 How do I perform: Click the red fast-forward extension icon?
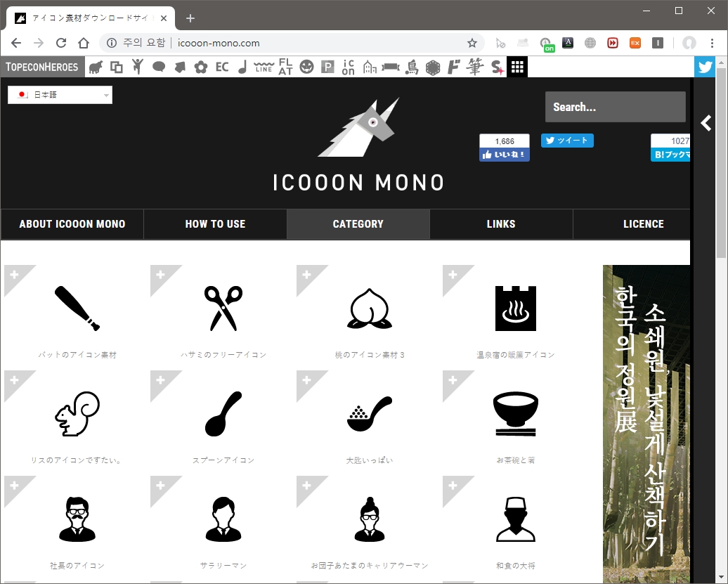click(613, 43)
